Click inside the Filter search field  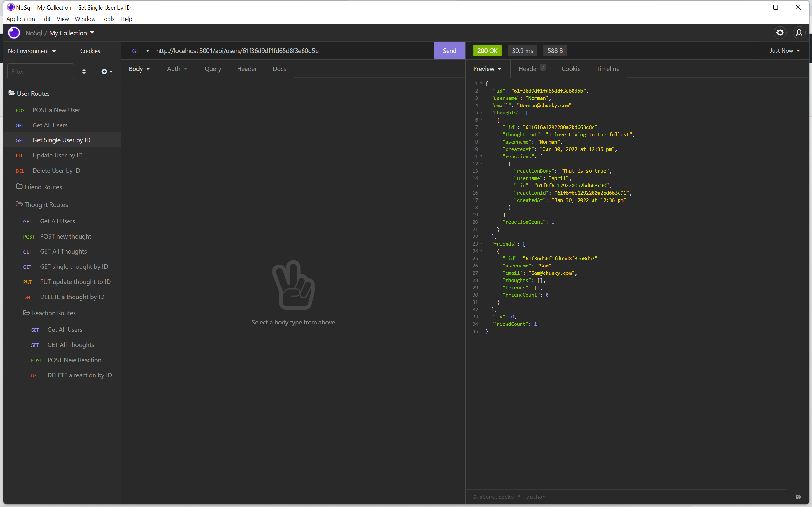pyautogui.click(x=40, y=71)
